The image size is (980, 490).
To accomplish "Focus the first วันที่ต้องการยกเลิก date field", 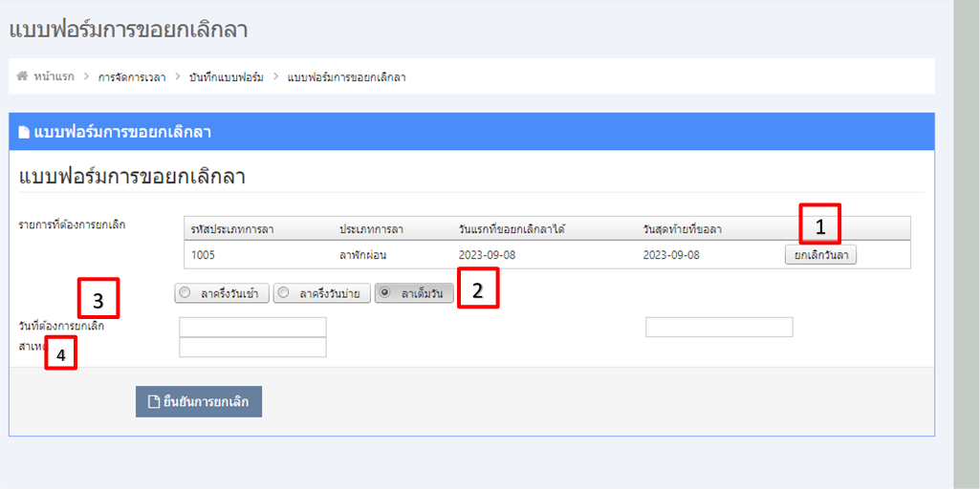I will [x=252, y=328].
